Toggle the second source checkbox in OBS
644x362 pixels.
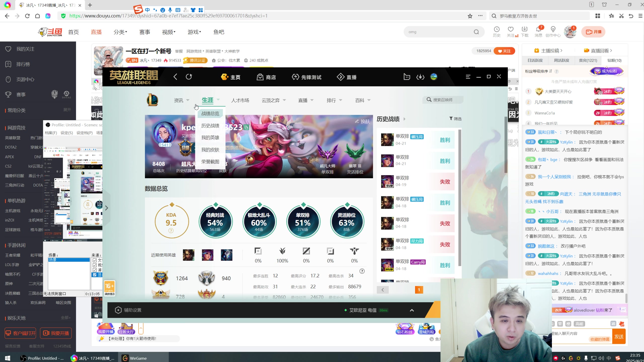coord(95,265)
